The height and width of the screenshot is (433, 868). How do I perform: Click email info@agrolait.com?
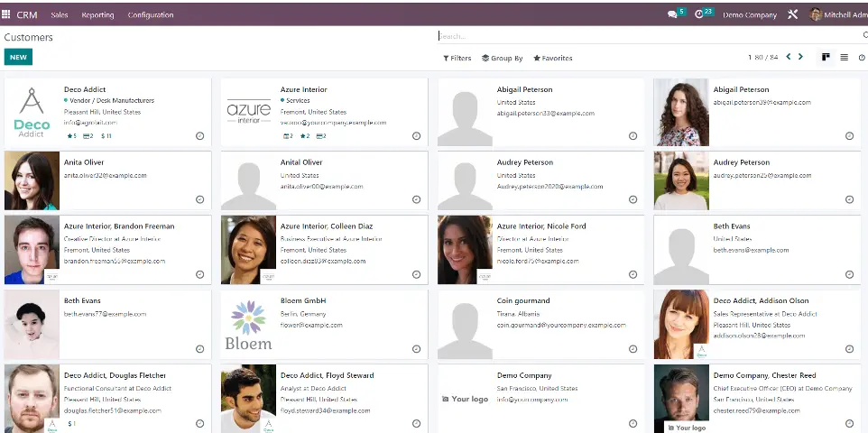tap(90, 123)
